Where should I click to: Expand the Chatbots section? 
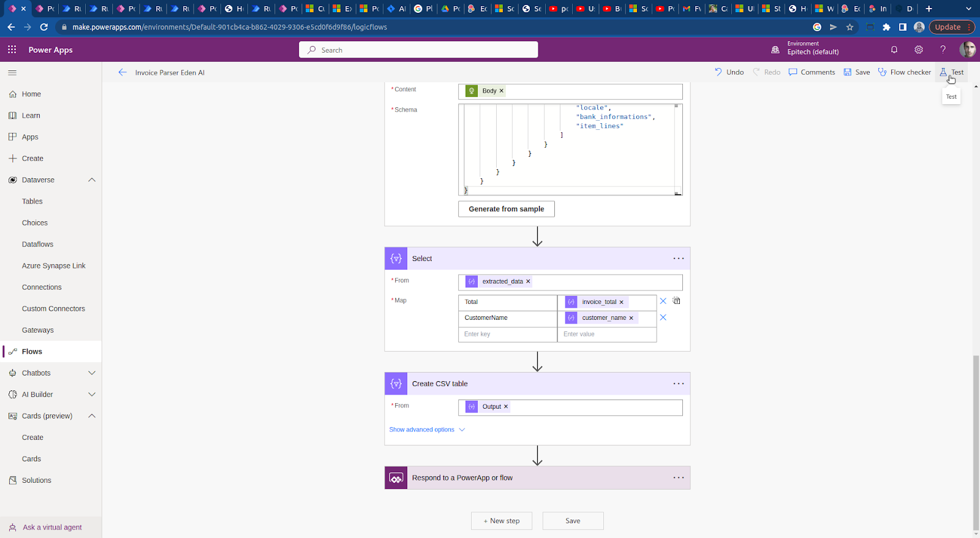92,373
